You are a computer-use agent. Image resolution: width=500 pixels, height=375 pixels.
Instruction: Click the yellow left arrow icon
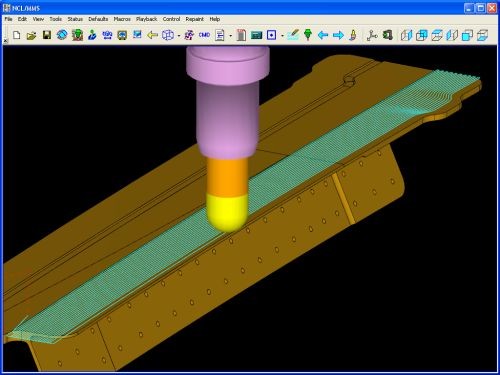(x=152, y=35)
